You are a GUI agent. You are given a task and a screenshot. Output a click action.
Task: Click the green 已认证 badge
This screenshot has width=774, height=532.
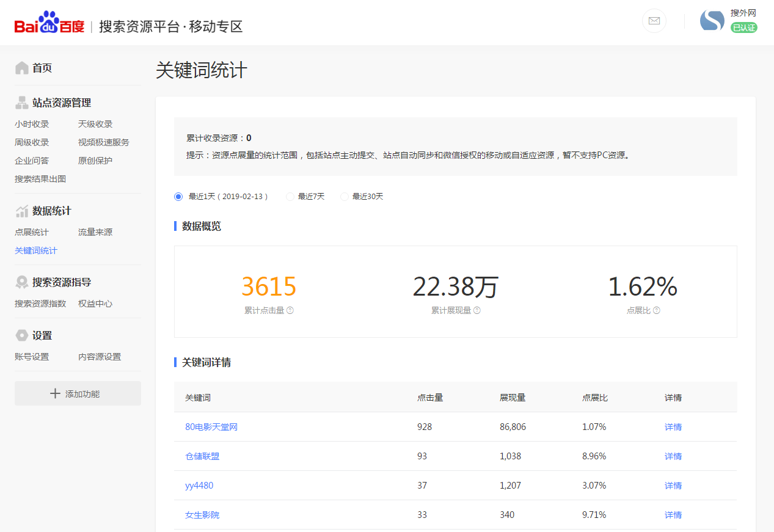click(x=745, y=27)
